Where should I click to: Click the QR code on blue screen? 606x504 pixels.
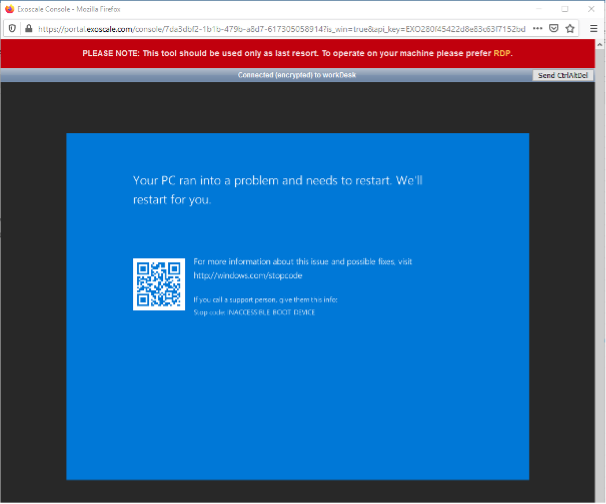coord(159,284)
